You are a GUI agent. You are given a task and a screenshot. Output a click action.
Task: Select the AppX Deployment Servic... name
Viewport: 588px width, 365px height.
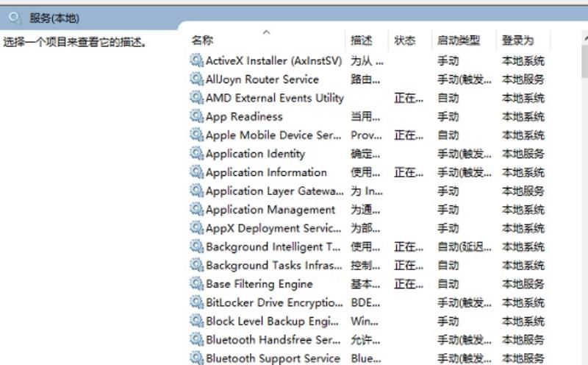(x=273, y=228)
